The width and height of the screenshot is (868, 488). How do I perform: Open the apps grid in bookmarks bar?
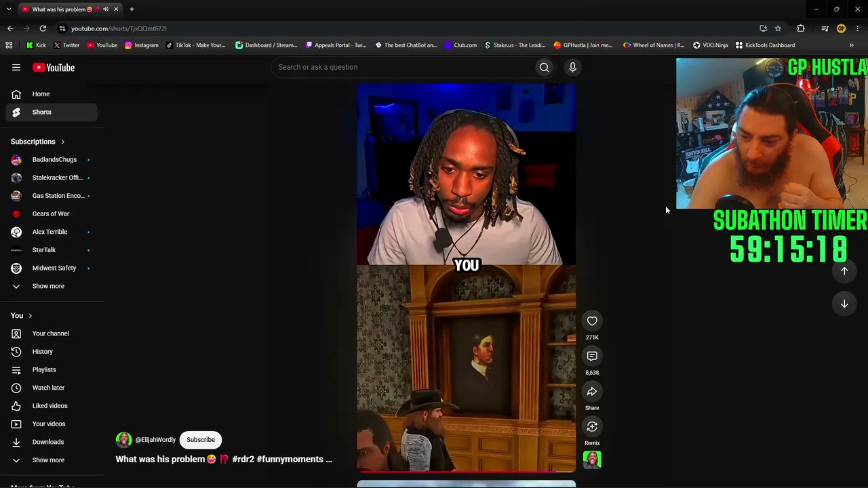(x=9, y=45)
